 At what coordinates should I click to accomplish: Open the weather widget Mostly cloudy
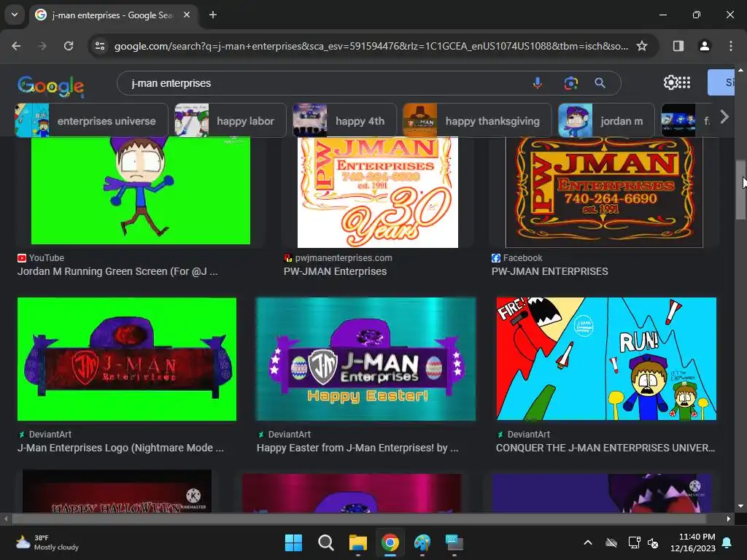pyautogui.click(x=47, y=542)
